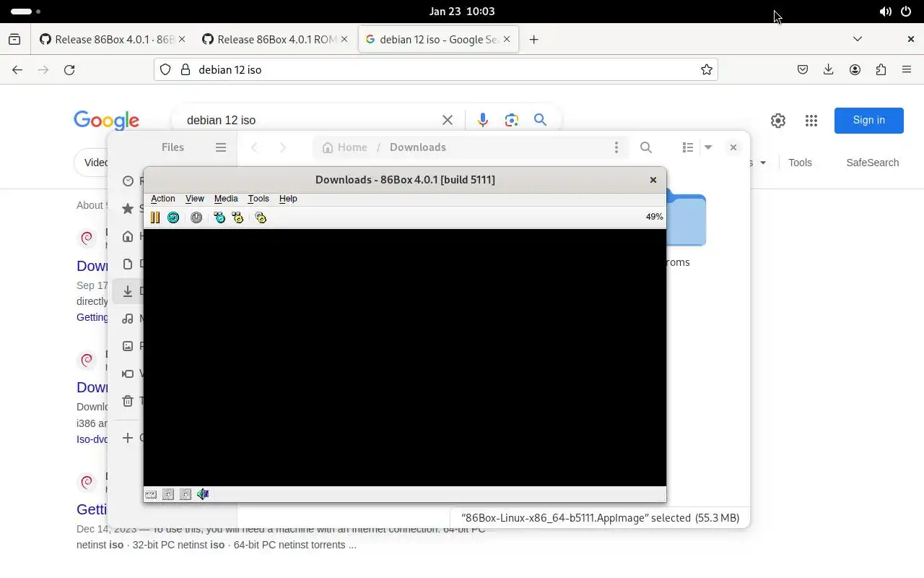Search in the Files window
Viewport: 924px width, 578px height.
(x=646, y=147)
